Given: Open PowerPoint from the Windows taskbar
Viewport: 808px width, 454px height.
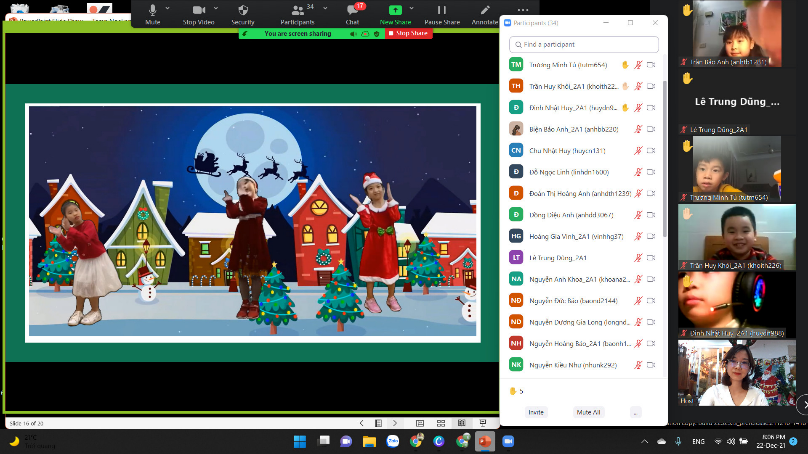Looking at the screenshot, I should pyautogui.click(x=485, y=441).
